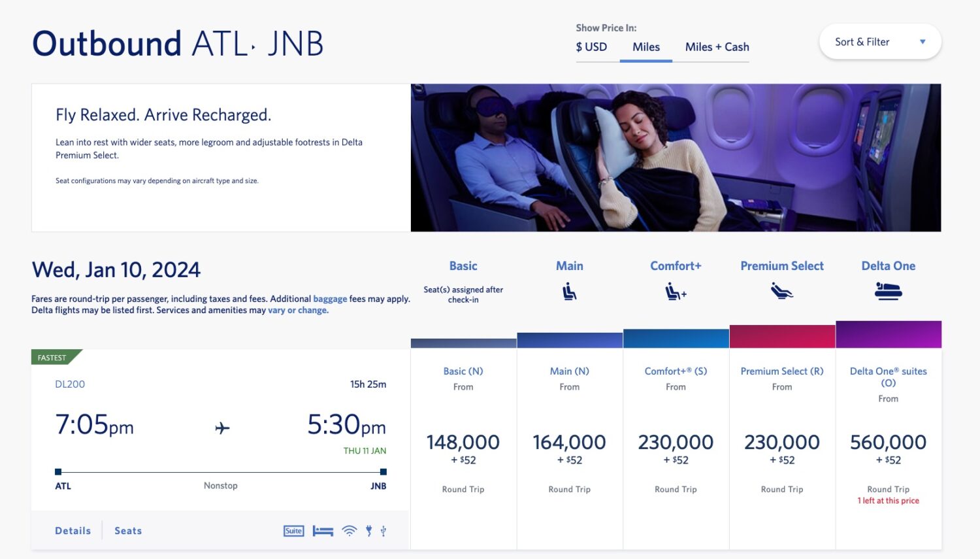Image resolution: width=980 pixels, height=559 pixels.
Task: Switch price display to Miles + Cash
Action: coord(716,46)
